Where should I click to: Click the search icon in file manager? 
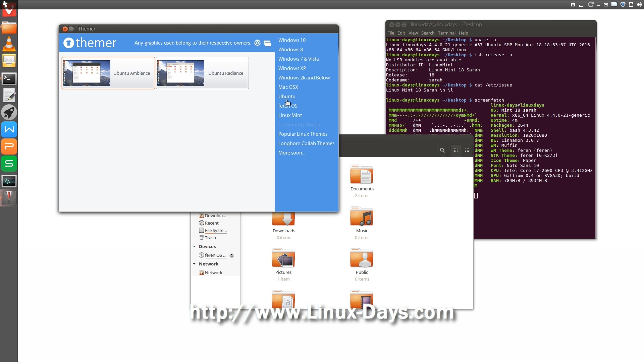pyautogui.click(x=442, y=150)
